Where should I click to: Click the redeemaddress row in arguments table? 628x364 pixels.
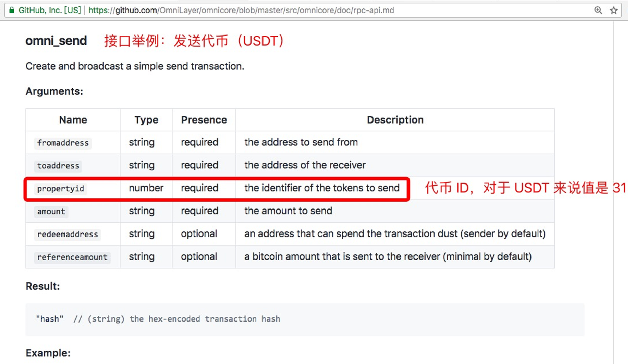pyautogui.click(x=290, y=234)
